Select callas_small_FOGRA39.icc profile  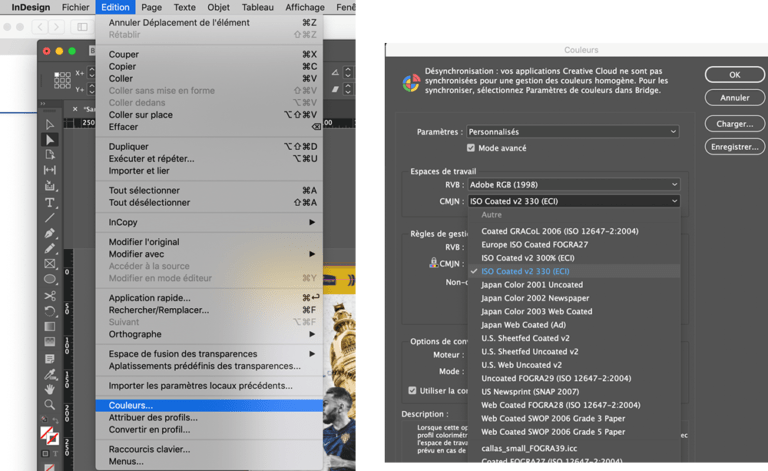pyautogui.click(x=574, y=448)
